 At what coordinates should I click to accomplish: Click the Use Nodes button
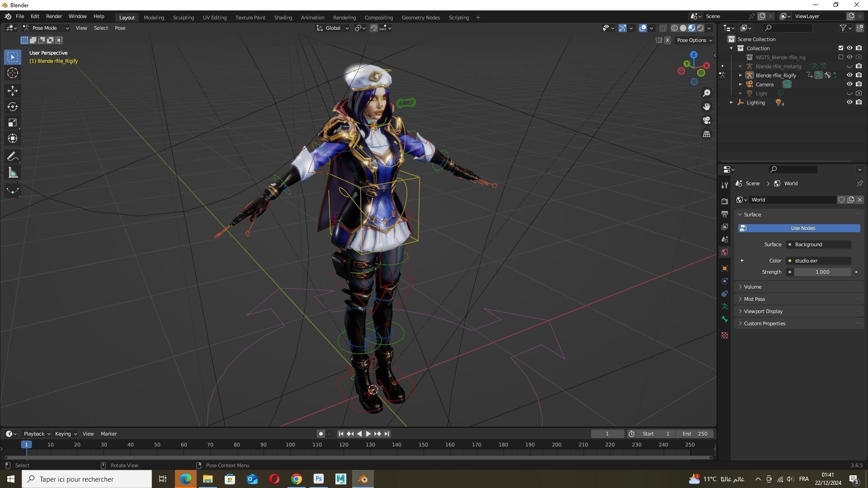799,228
